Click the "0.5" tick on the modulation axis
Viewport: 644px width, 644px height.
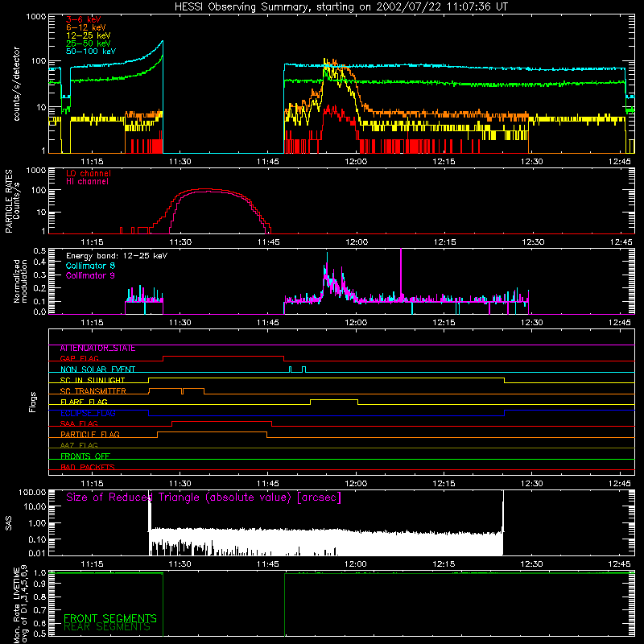click(39, 250)
